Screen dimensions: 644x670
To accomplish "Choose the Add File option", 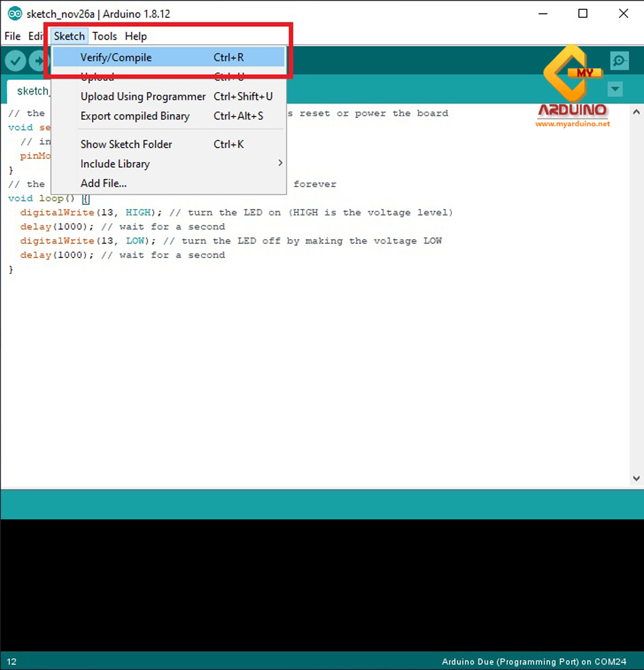I will [x=103, y=183].
